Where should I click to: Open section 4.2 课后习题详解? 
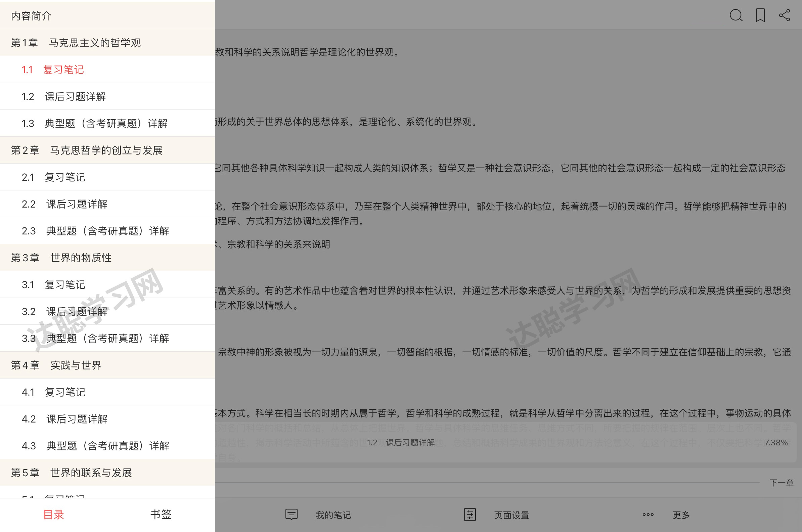coord(107,419)
